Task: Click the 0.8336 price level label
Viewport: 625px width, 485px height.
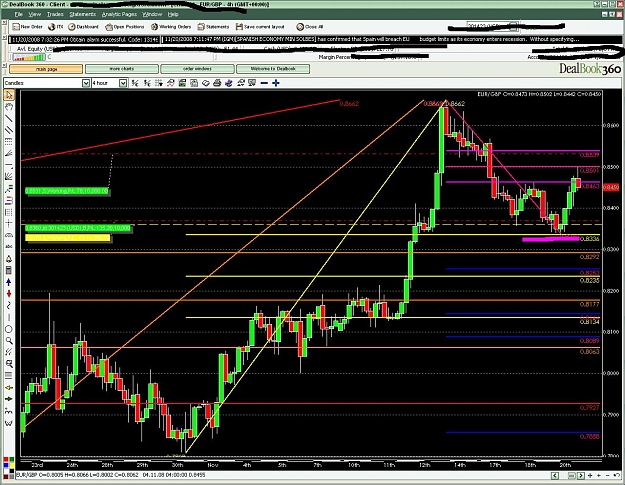Action: tap(589, 239)
